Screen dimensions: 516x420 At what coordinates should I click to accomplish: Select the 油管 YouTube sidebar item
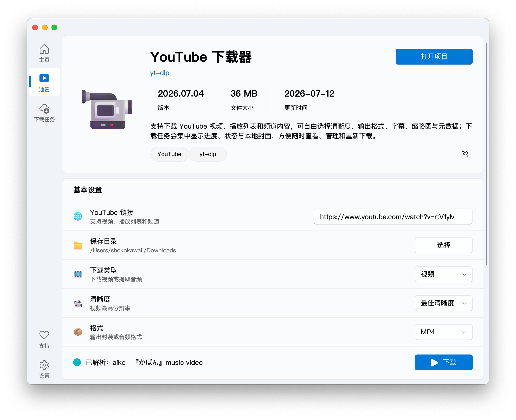click(44, 82)
